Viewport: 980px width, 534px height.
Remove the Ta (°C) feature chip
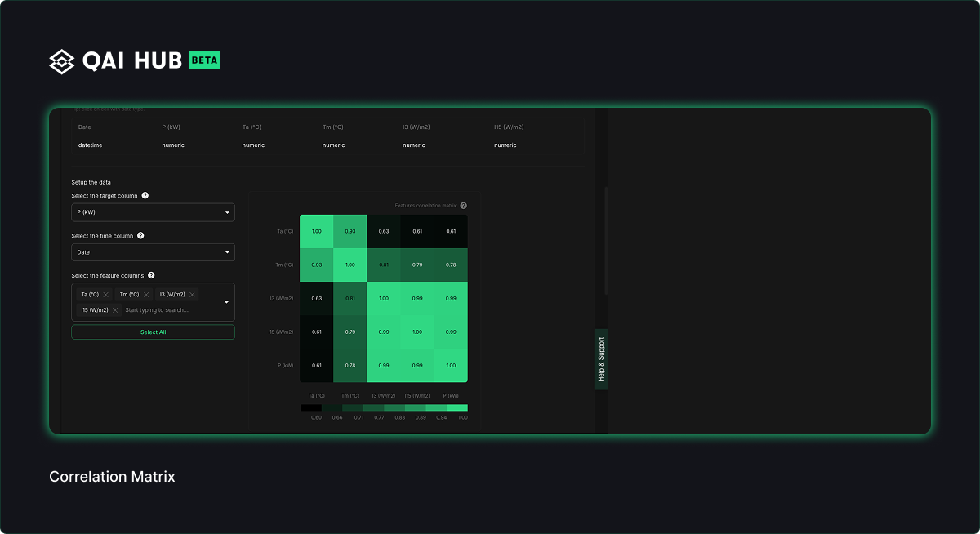click(x=106, y=295)
